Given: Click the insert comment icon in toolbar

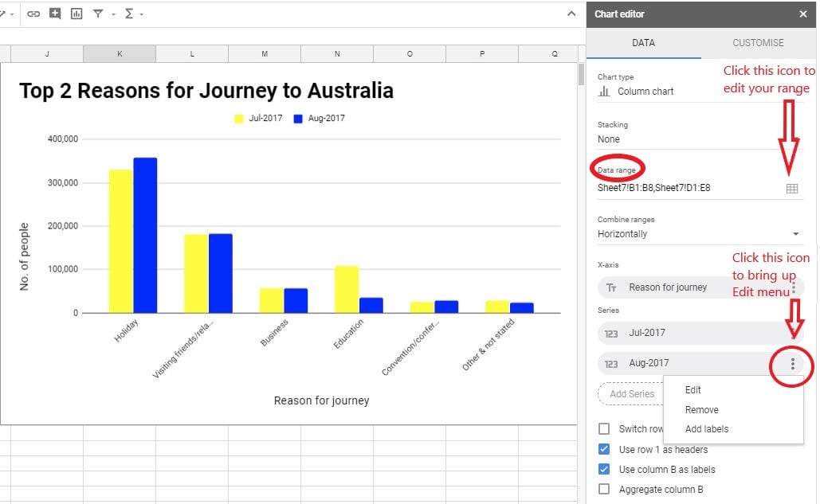Looking at the screenshot, I should [x=55, y=14].
